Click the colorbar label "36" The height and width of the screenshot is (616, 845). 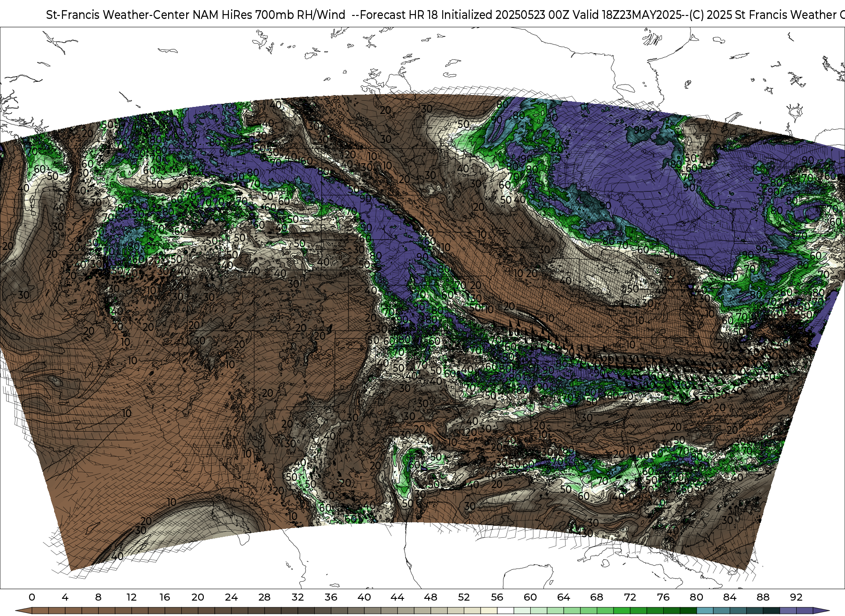tap(331, 597)
